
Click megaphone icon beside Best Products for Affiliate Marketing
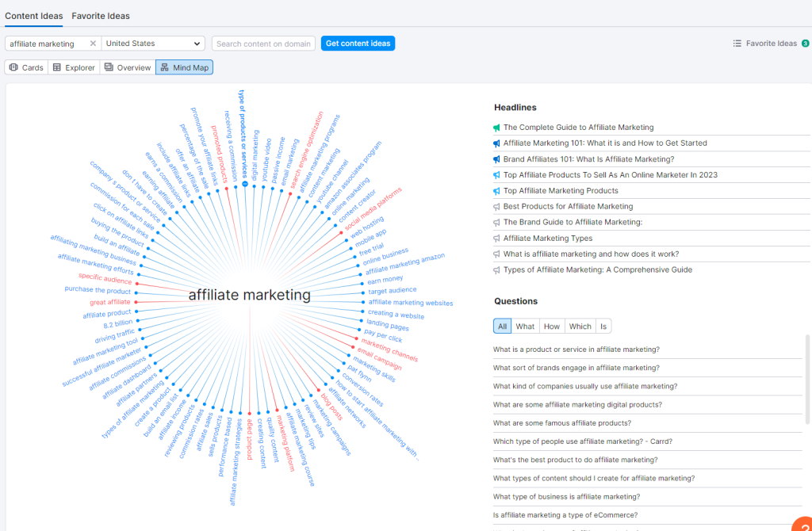click(x=496, y=207)
